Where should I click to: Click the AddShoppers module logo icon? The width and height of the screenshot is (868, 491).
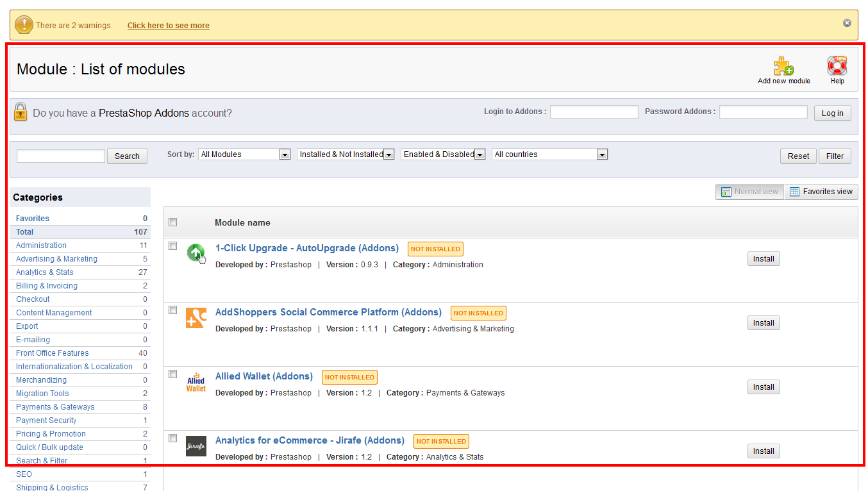coord(196,318)
